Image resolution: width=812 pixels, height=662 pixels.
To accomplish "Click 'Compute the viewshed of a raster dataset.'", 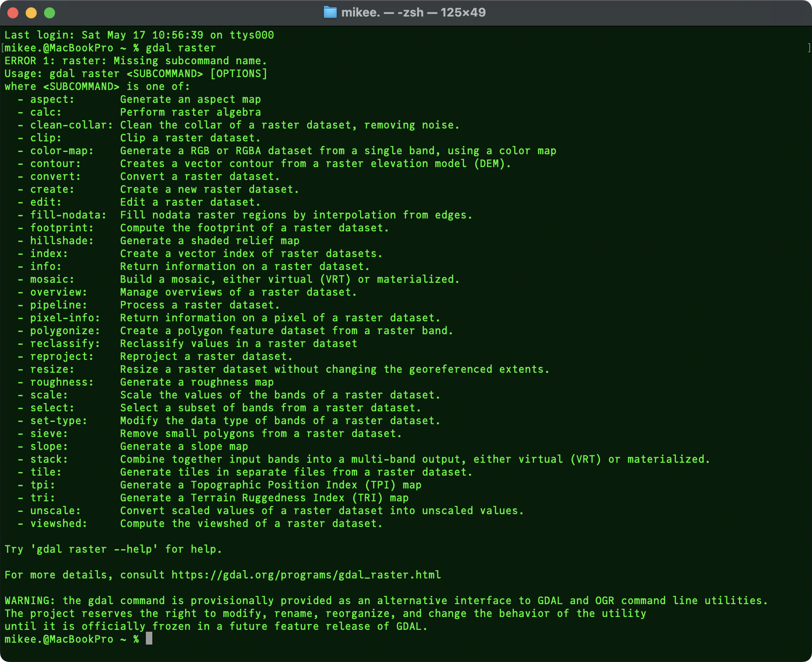I will click(252, 523).
